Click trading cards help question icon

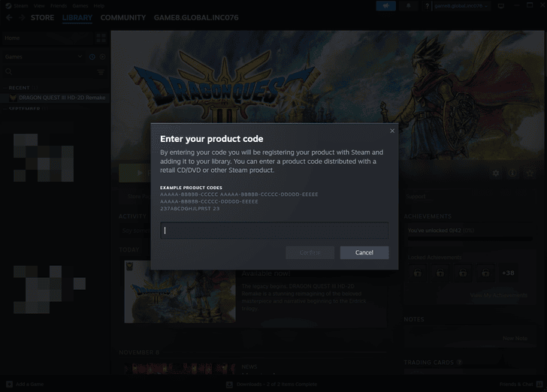point(459,363)
